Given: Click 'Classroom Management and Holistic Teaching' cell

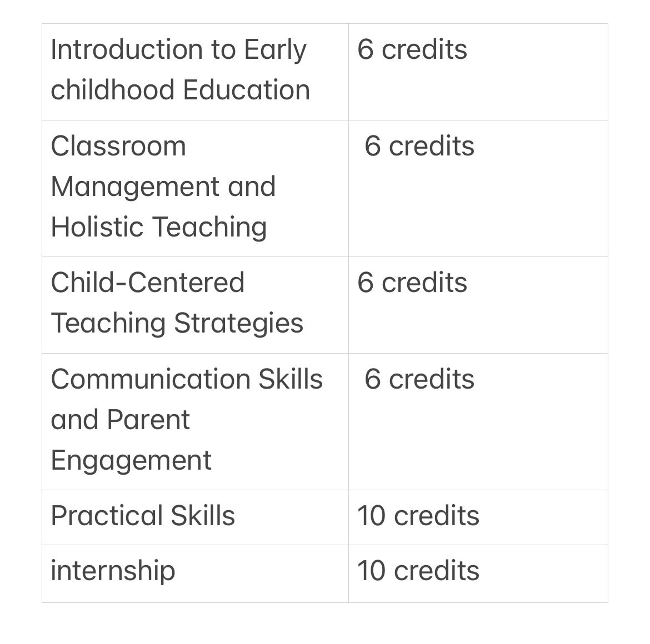Looking at the screenshot, I should tap(163, 187).
